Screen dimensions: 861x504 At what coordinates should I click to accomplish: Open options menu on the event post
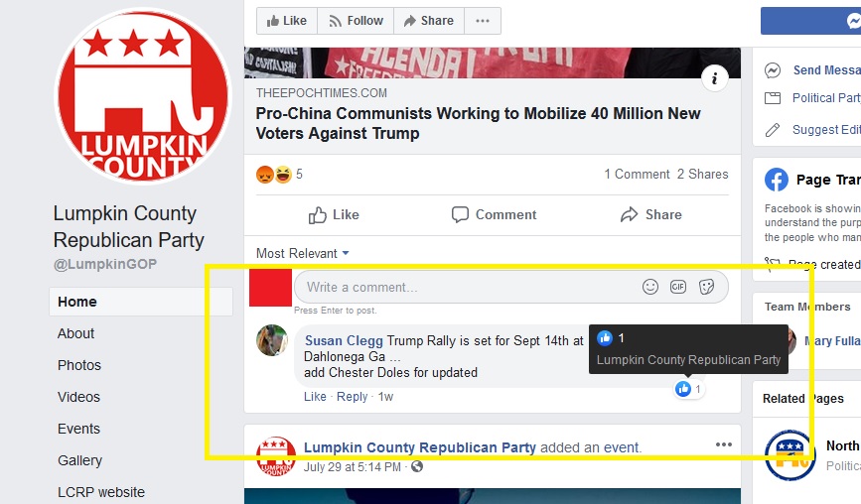724,444
